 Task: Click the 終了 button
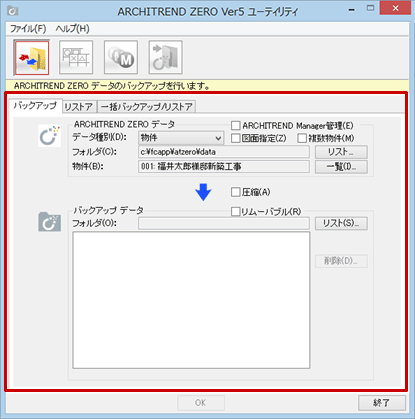(382, 403)
